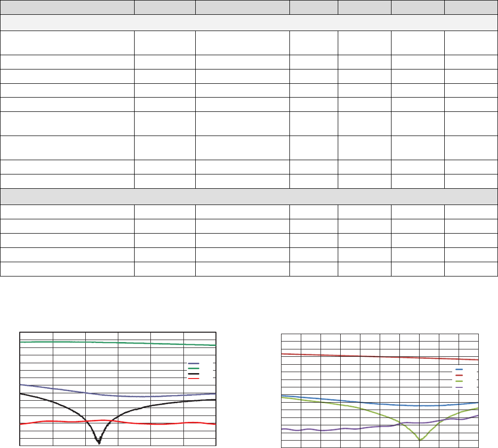Select the blue legend swatch in right chart

click(x=459, y=369)
